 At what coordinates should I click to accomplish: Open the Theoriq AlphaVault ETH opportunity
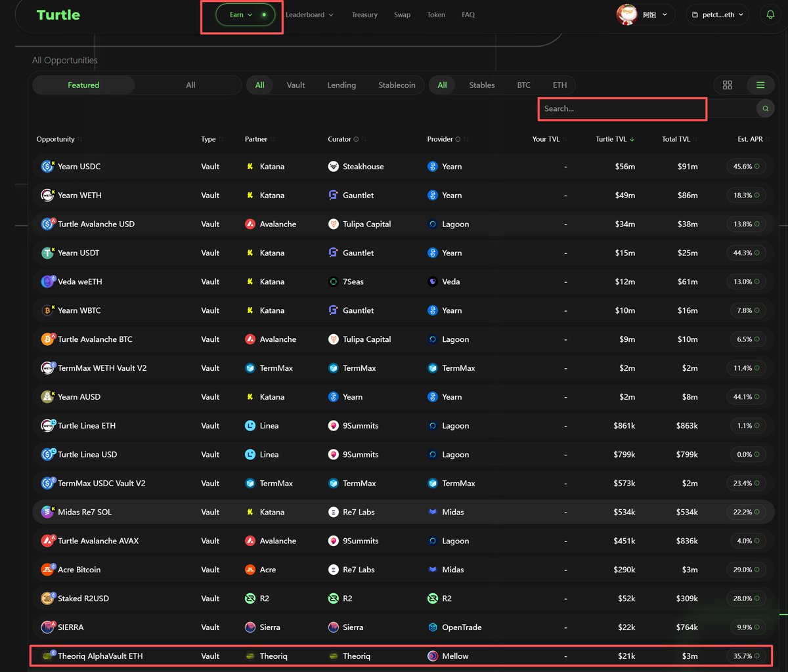[100, 656]
